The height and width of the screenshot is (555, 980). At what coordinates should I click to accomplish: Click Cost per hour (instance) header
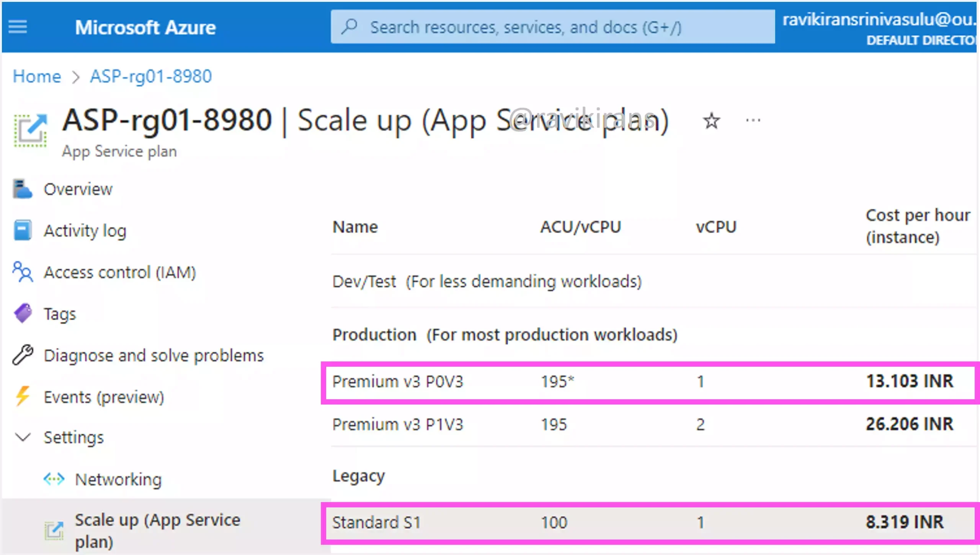[918, 226]
